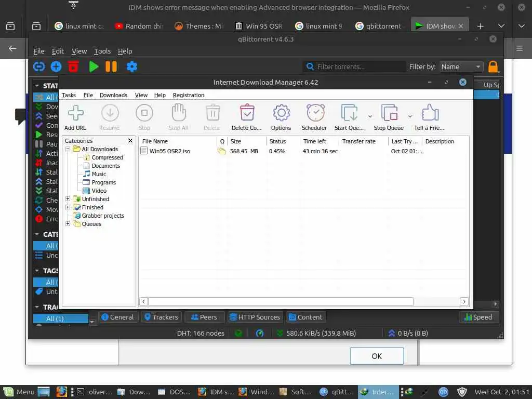Sort IDM list by File Name header
The image size is (532, 399).
pyautogui.click(x=178, y=141)
